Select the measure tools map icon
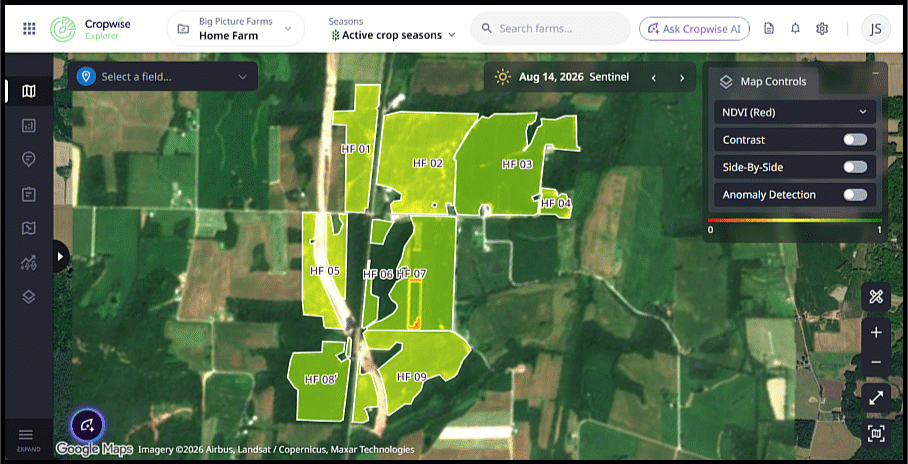Image resolution: width=908 pixels, height=464 pixels. click(876, 298)
